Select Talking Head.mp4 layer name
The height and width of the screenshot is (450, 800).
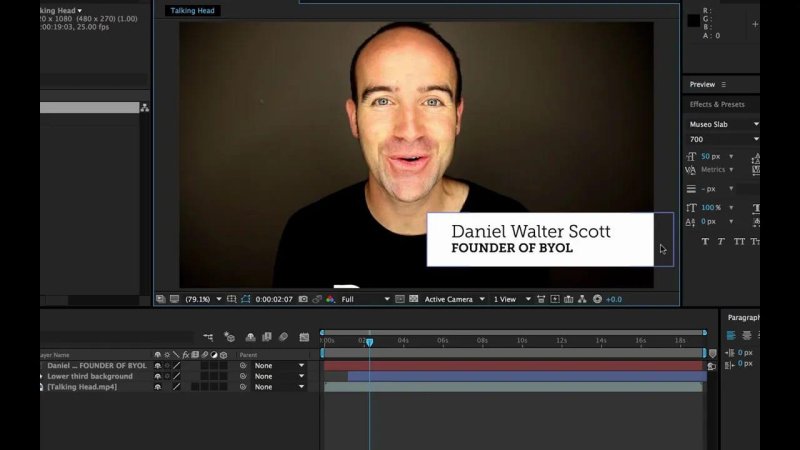click(82, 387)
